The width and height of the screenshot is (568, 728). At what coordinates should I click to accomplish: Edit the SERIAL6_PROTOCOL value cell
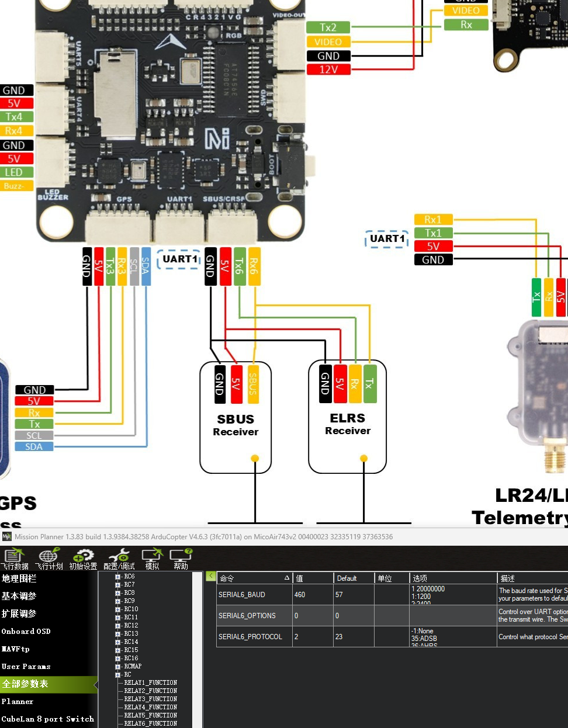coord(312,637)
